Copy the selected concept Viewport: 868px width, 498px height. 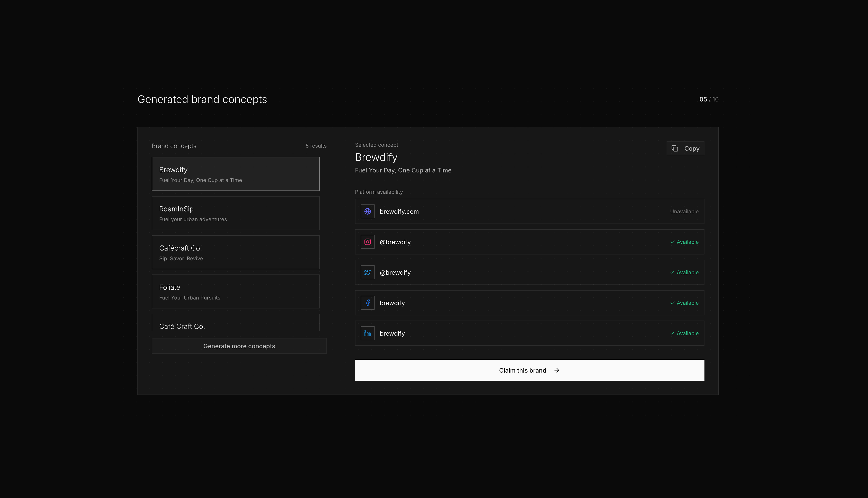coord(685,148)
